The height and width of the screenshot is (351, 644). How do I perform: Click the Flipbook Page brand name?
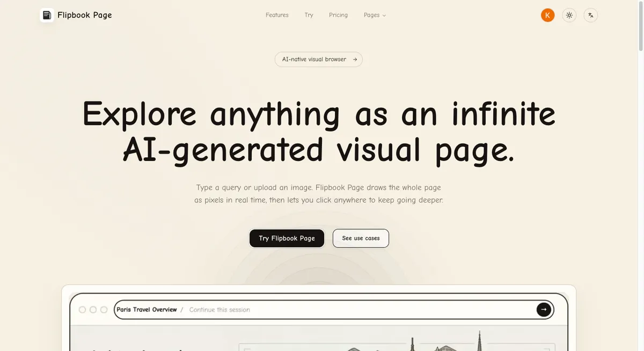85,15
